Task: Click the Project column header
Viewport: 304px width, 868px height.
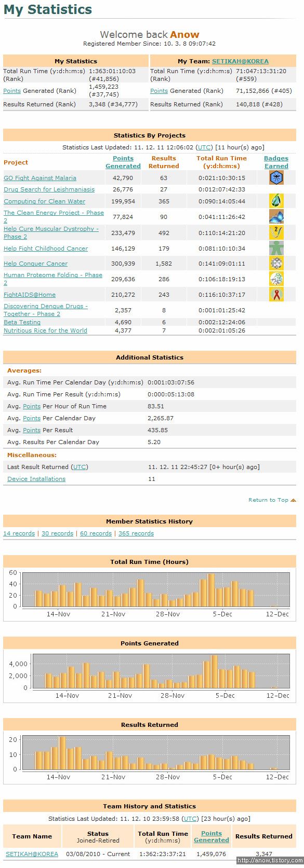Action: pos(16,162)
